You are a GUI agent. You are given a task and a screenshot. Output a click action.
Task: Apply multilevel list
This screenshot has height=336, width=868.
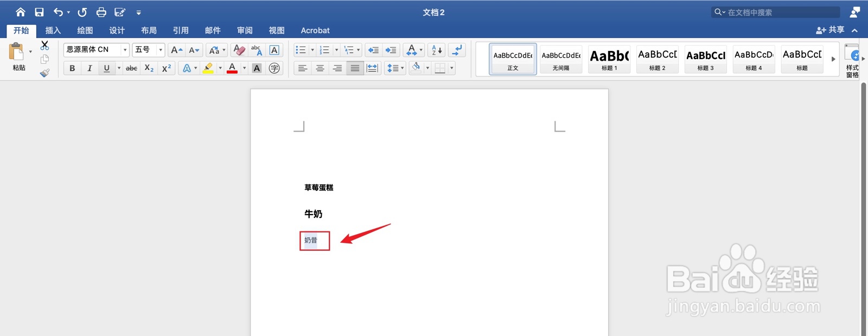pyautogui.click(x=349, y=50)
